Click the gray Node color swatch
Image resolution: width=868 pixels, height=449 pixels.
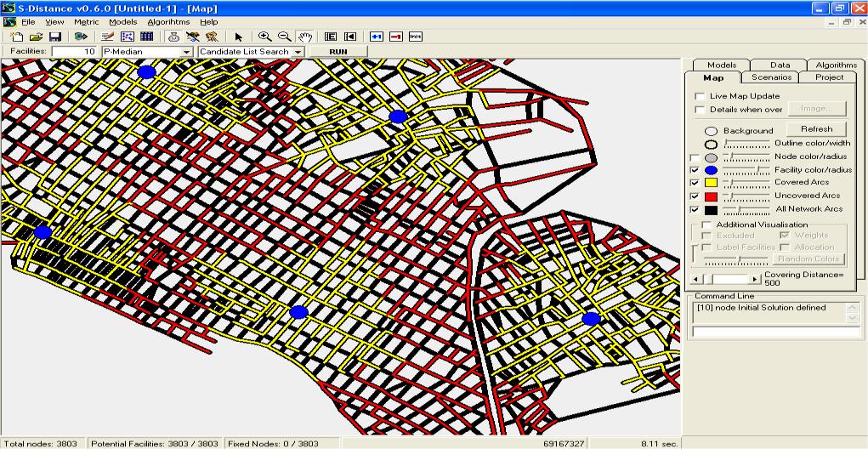712,157
